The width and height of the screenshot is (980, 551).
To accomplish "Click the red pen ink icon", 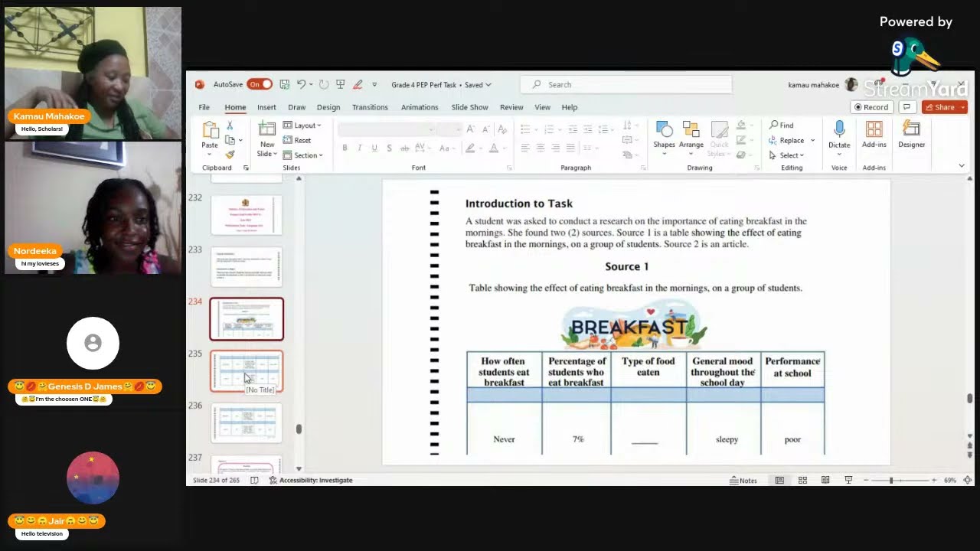I will click(358, 84).
